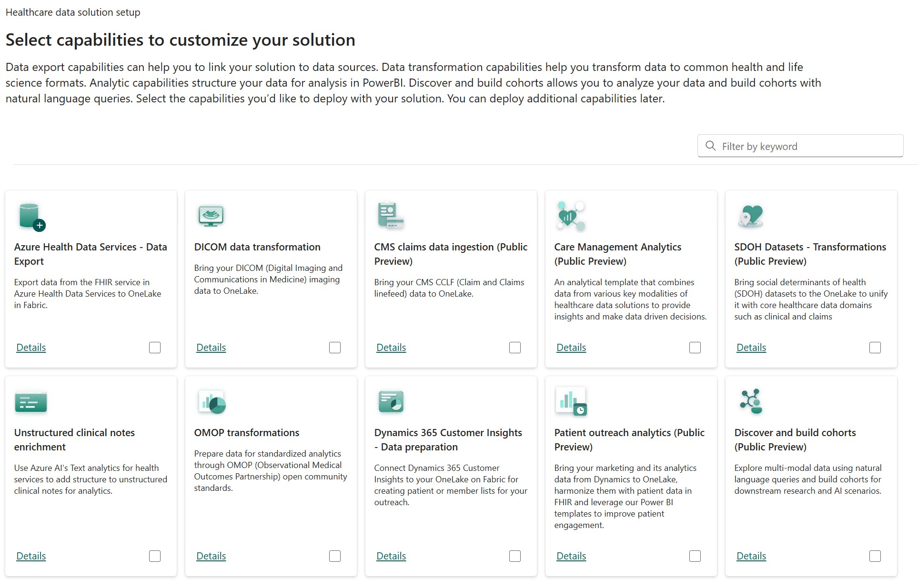
Task: Open Details for Discover and build cohorts
Action: (751, 556)
